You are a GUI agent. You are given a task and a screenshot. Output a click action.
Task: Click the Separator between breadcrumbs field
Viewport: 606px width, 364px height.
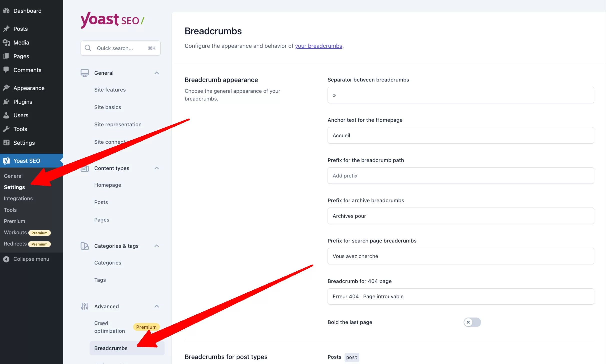pos(461,95)
